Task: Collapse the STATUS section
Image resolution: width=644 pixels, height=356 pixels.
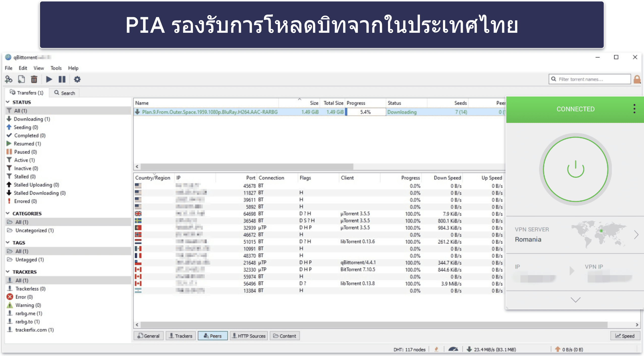Action: [x=8, y=102]
